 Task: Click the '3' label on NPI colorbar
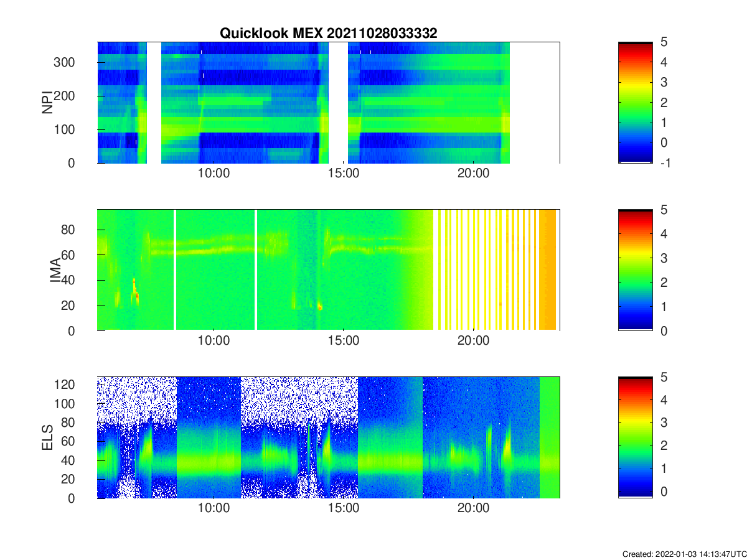coord(664,82)
